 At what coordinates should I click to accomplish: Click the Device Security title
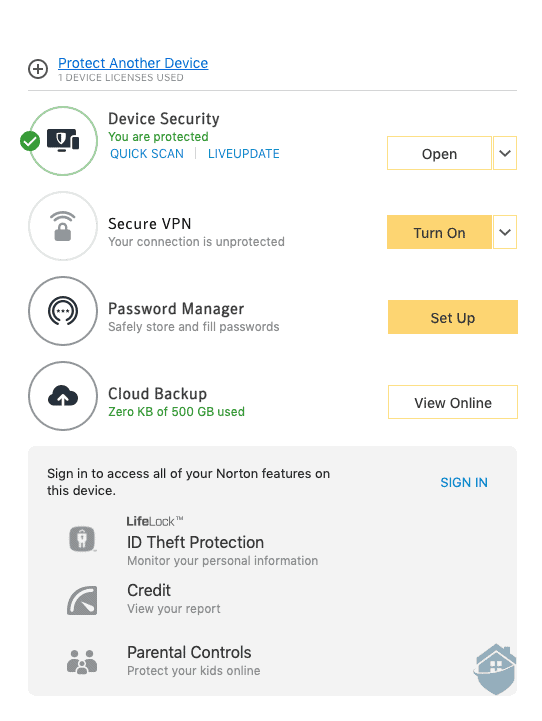click(164, 119)
